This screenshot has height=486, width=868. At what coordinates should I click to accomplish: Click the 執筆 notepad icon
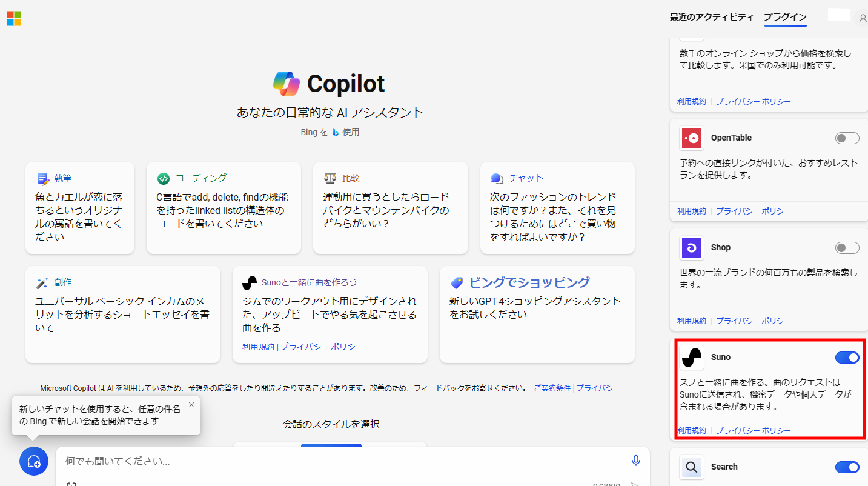[x=43, y=178]
